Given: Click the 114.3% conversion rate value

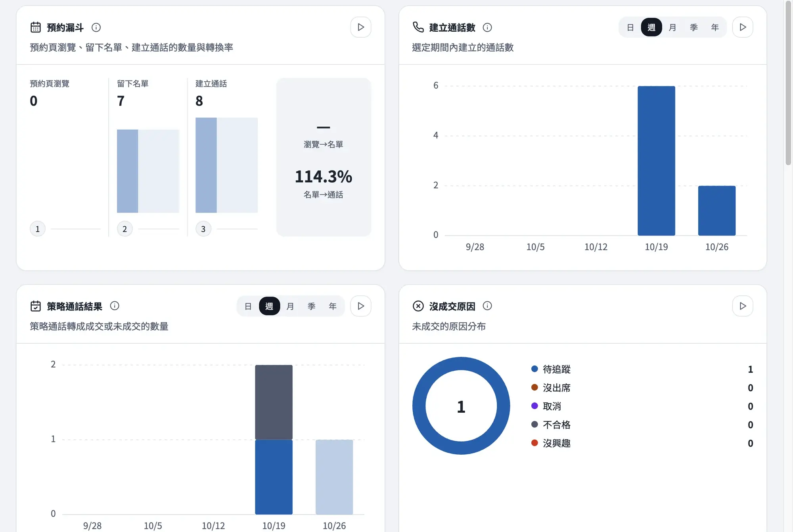Looking at the screenshot, I should (x=324, y=176).
